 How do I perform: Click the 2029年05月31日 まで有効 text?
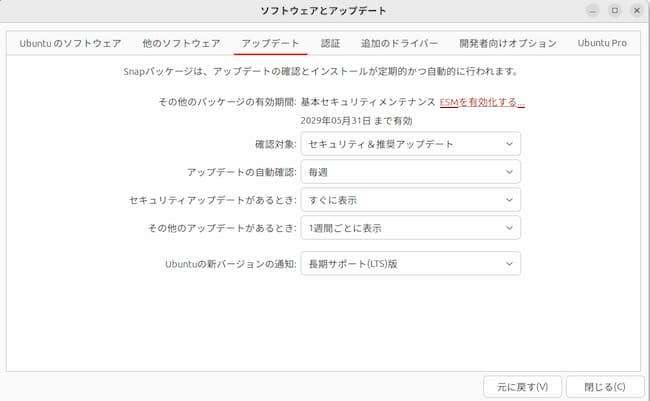point(356,121)
